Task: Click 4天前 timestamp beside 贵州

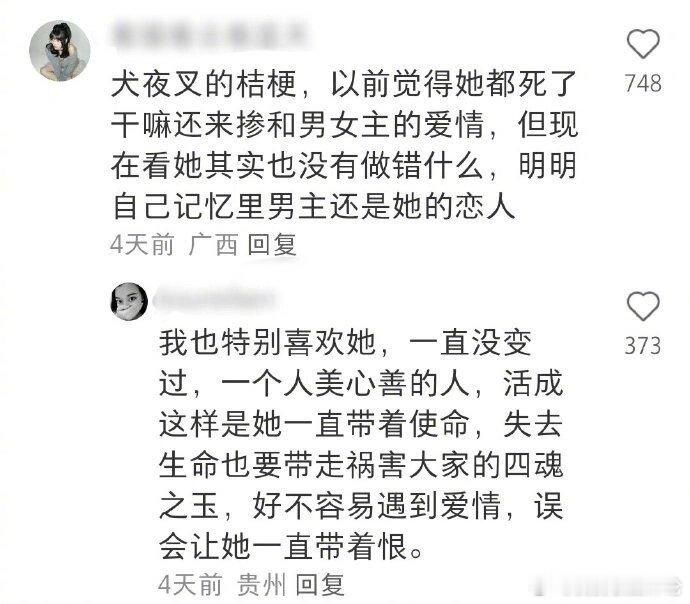Action: pyautogui.click(x=190, y=585)
